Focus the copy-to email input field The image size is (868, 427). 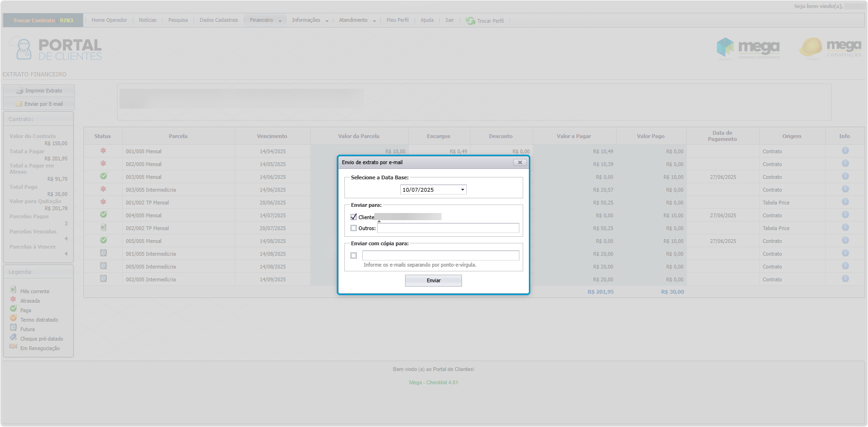coord(441,255)
